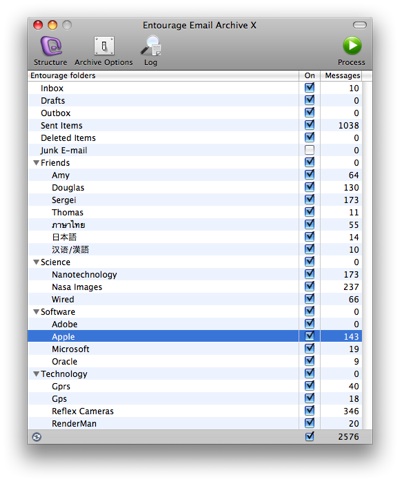Sort by the Messages column header

click(341, 76)
